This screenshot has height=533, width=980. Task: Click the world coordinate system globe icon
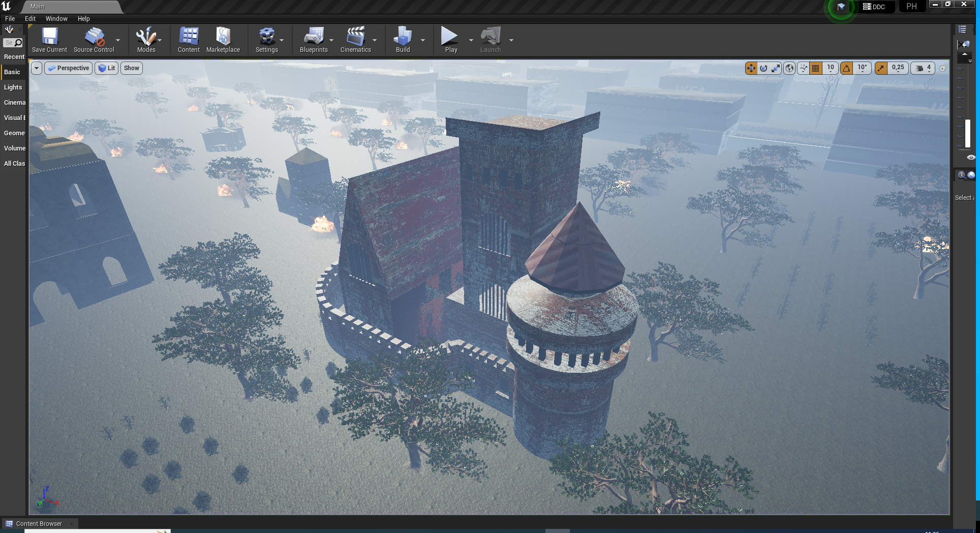click(x=789, y=68)
